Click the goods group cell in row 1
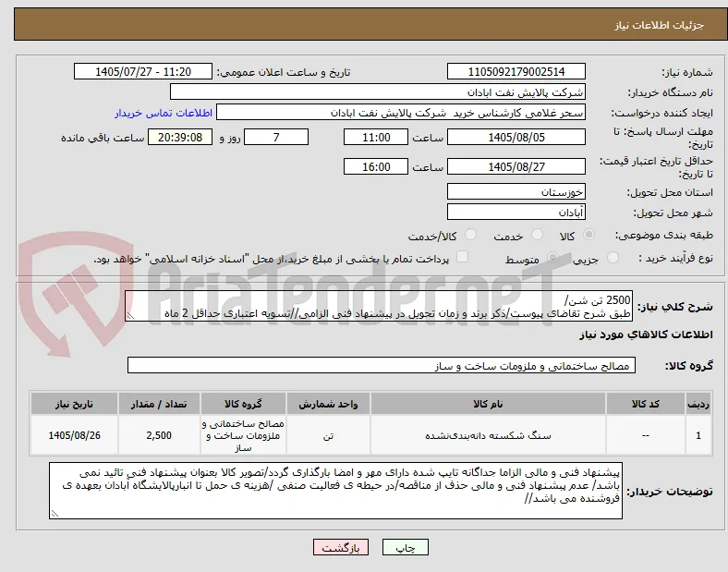This screenshot has width=728, height=572. tap(243, 435)
